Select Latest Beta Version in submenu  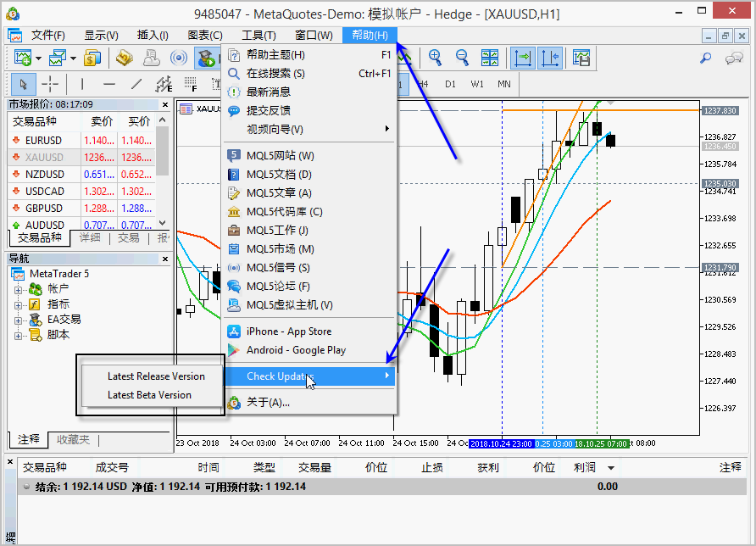click(x=153, y=395)
